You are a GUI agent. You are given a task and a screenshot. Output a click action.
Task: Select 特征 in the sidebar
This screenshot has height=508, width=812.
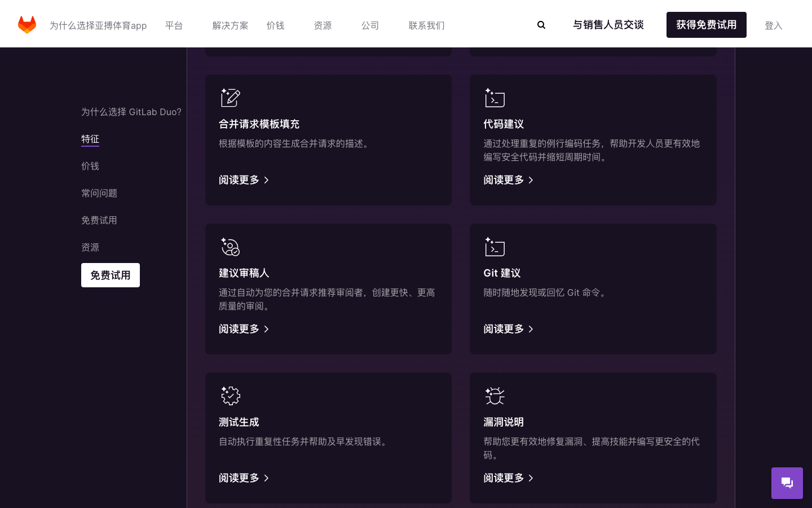pyautogui.click(x=90, y=139)
